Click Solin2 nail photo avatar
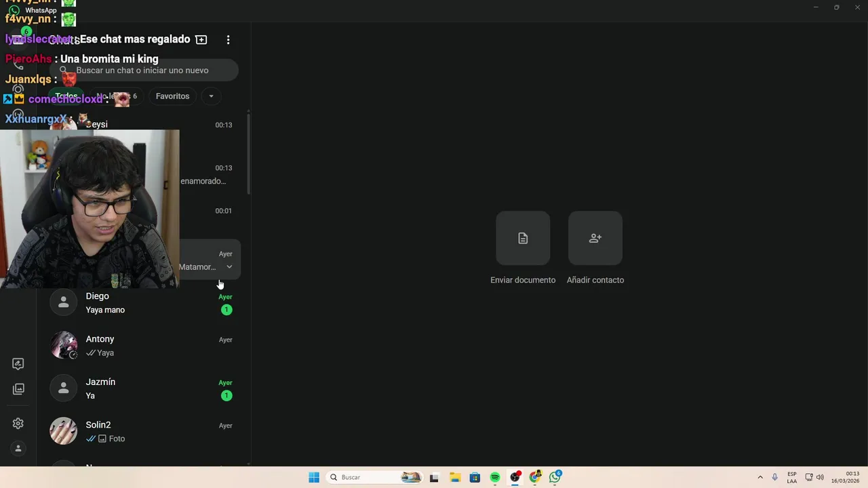The width and height of the screenshot is (868, 488). tap(64, 431)
